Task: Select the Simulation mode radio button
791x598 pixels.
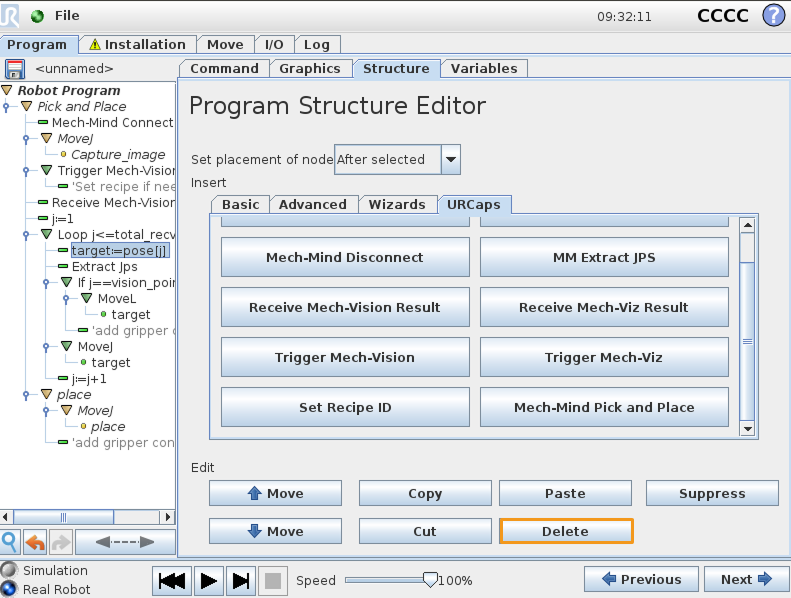Action: click(10, 570)
